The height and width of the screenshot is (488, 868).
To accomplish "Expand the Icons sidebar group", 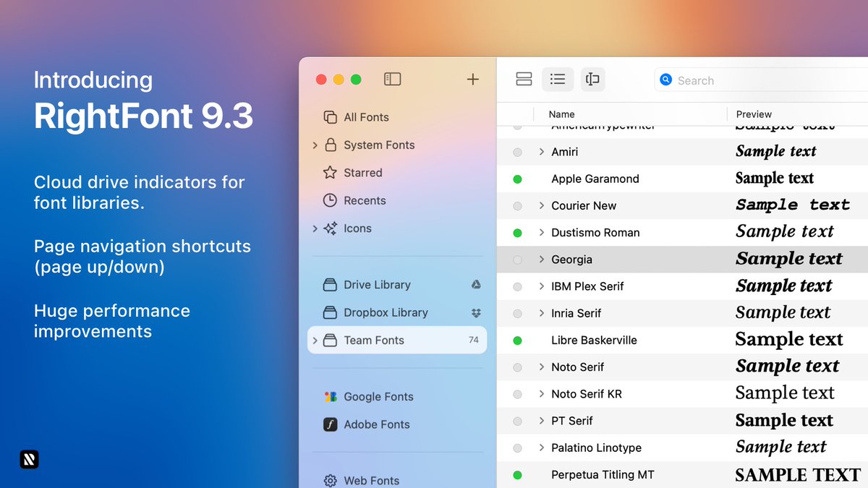I will 315,228.
